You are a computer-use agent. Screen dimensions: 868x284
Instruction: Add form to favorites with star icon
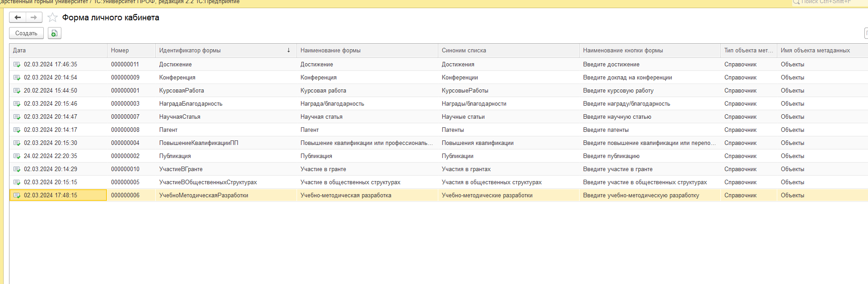click(52, 18)
